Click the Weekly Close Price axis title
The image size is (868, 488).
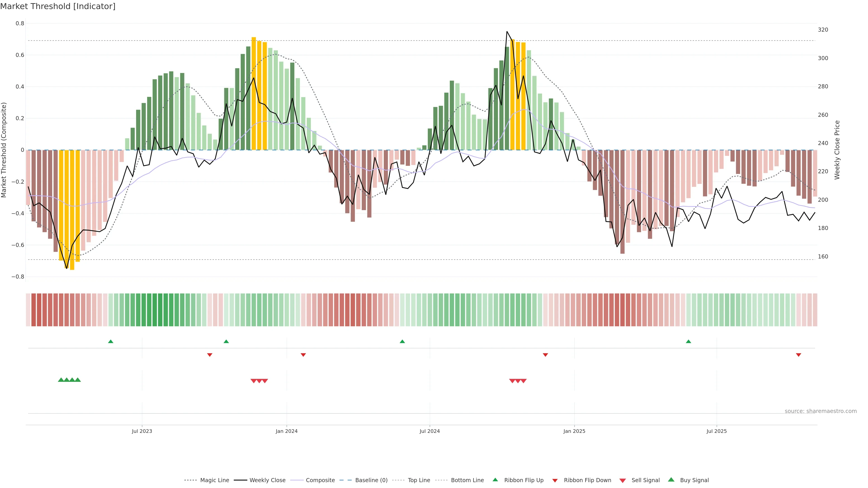837,150
